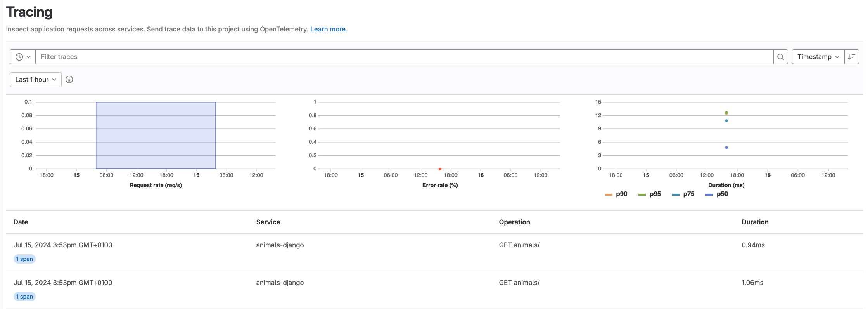The image size is (868, 309).
Task: Click the blue request rate bar
Action: [x=156, y=135]
